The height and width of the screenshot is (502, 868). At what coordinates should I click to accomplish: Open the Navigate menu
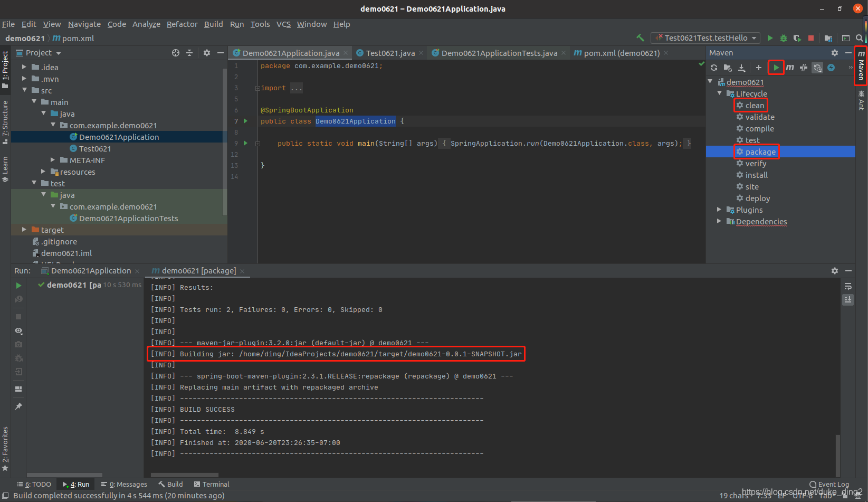[84, 24]
